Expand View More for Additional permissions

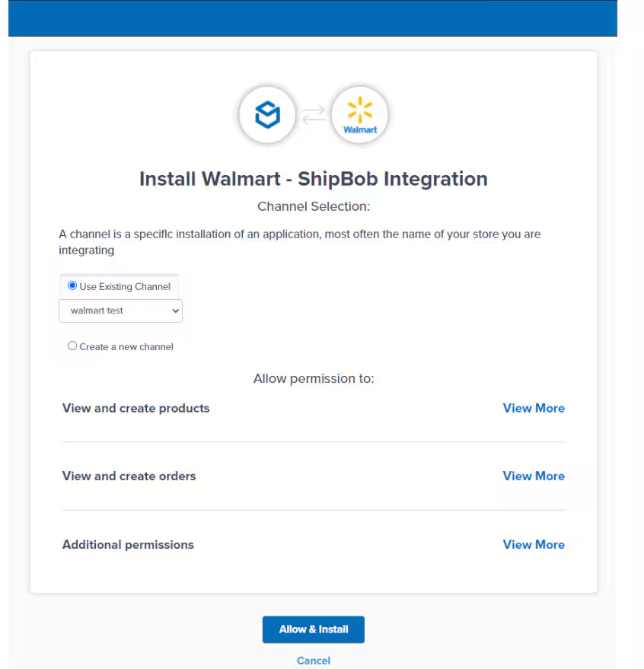click(x=534, y=544)
